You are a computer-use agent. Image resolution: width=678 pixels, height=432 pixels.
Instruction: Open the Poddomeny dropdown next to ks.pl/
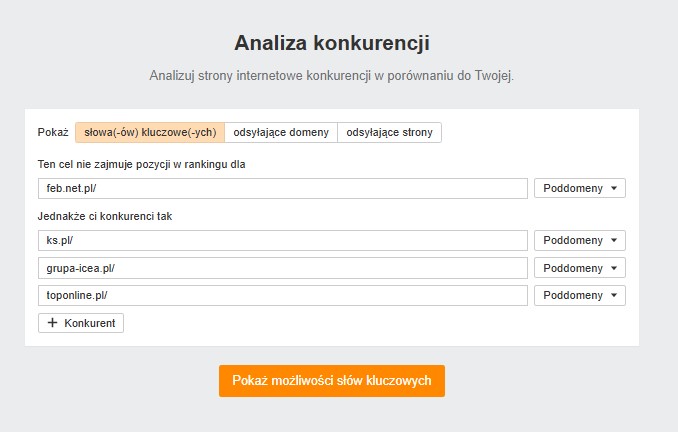click(x=580, y=240)
